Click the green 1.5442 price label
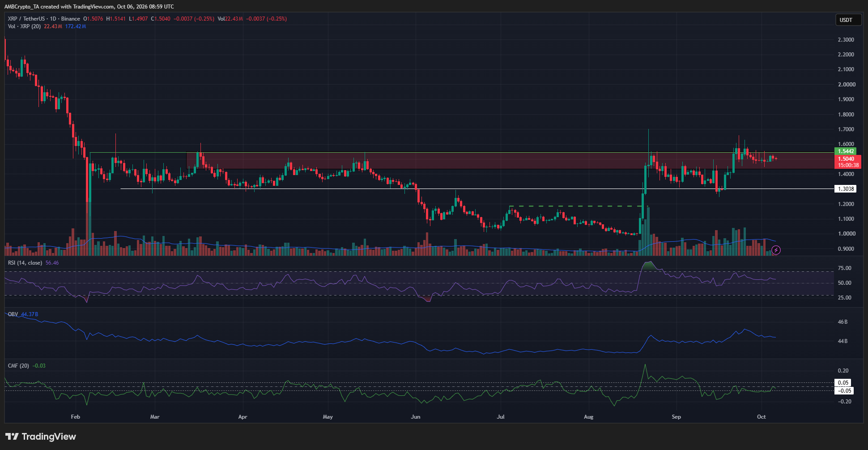The width and height of the screenshot is (868, 450). 846,151
